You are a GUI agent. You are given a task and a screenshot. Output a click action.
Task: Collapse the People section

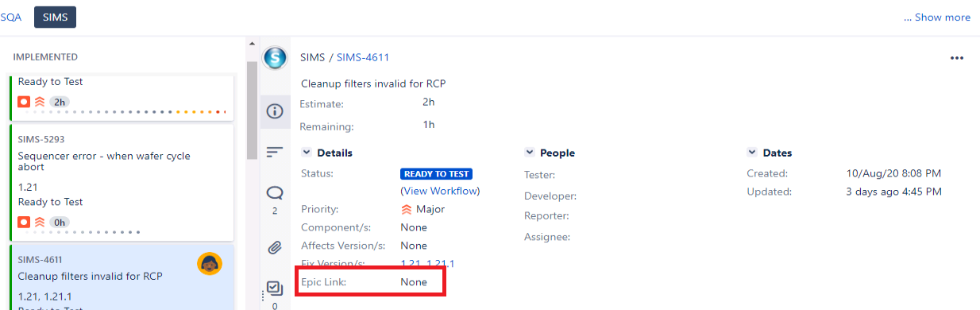[530, 153]
